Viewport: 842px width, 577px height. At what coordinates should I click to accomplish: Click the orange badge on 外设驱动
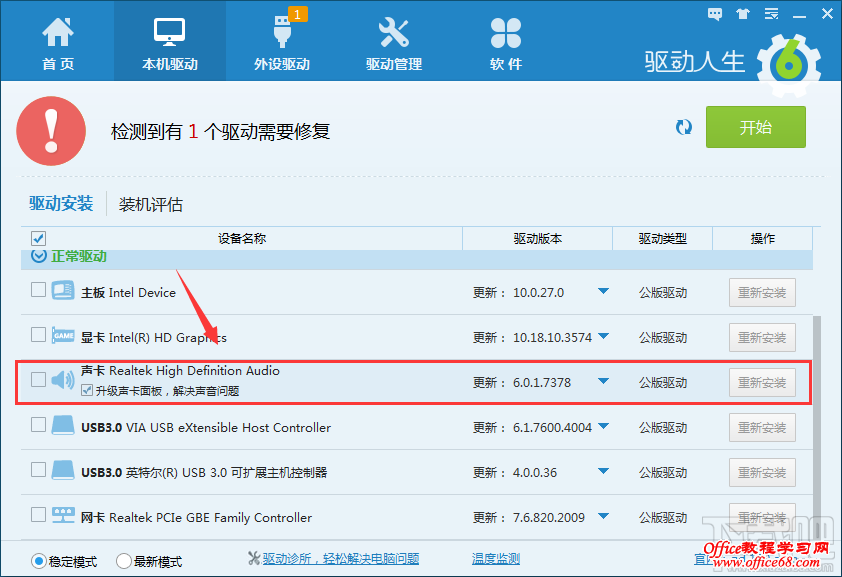(297, 14)
